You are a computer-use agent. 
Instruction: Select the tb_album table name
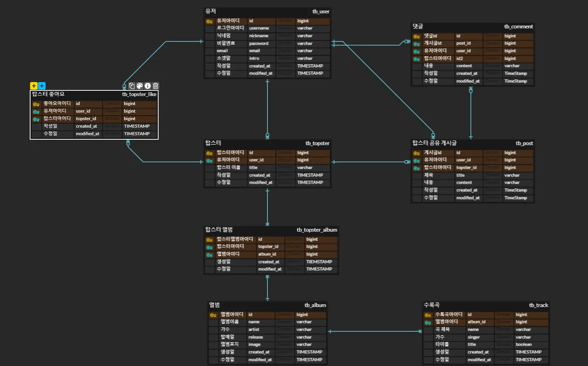pyautogui.click(x=315, y=305)
